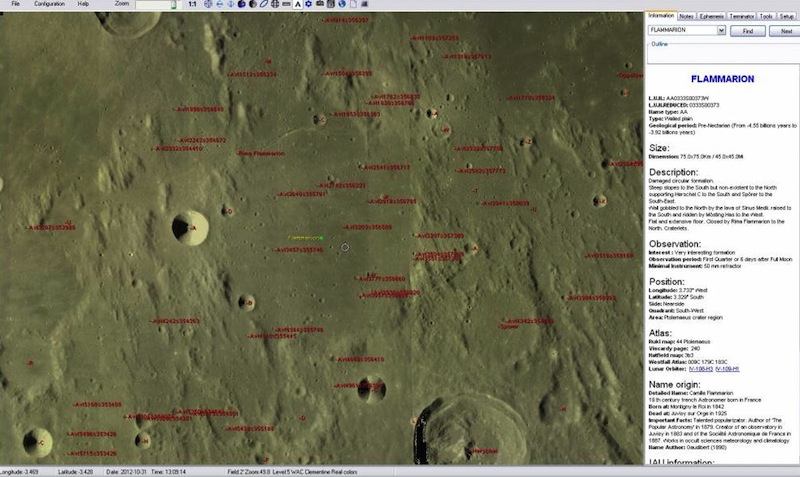Adjust the Zoom slider in toolbar
Screen dimensions: 800x477
coord(156,5)
